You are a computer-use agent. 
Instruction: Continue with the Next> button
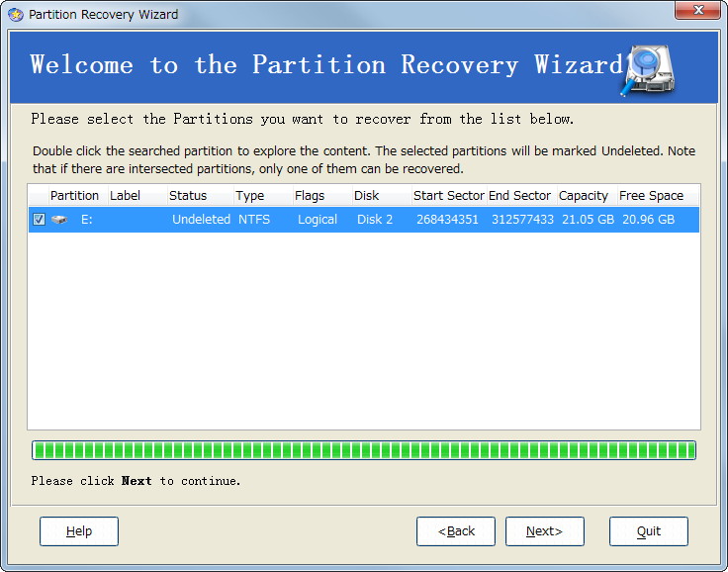545,531
